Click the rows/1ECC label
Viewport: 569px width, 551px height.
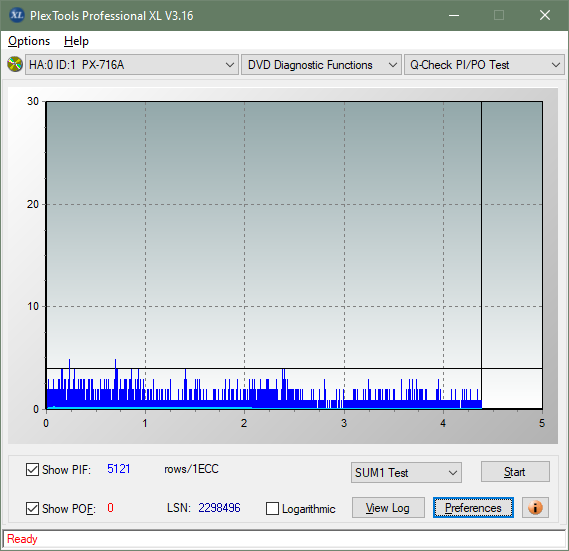point(191,469)
